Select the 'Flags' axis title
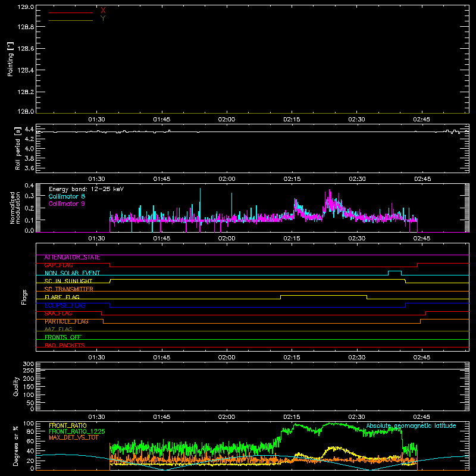The image size is (476, 476). [24, 297]
